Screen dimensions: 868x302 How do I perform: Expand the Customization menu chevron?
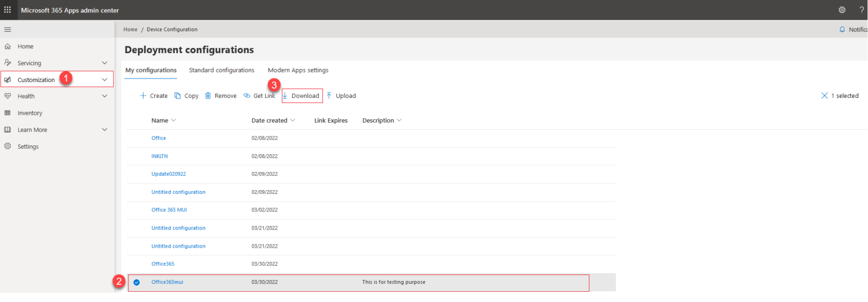(105, 80)
